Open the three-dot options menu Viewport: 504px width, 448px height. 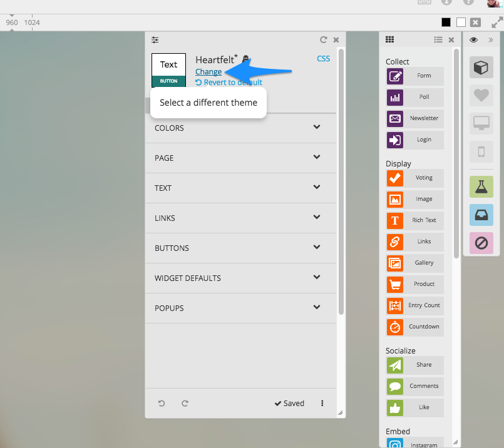click(x=322, y=404)
